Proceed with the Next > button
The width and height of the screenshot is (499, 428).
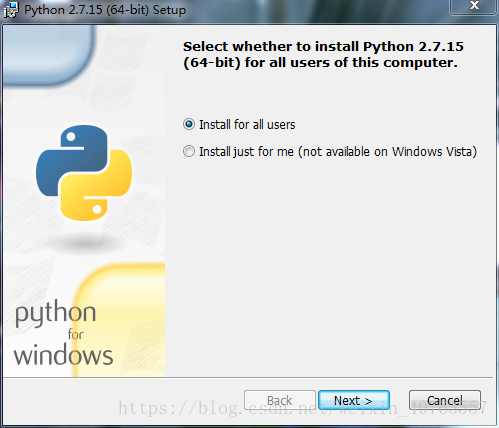354,400
